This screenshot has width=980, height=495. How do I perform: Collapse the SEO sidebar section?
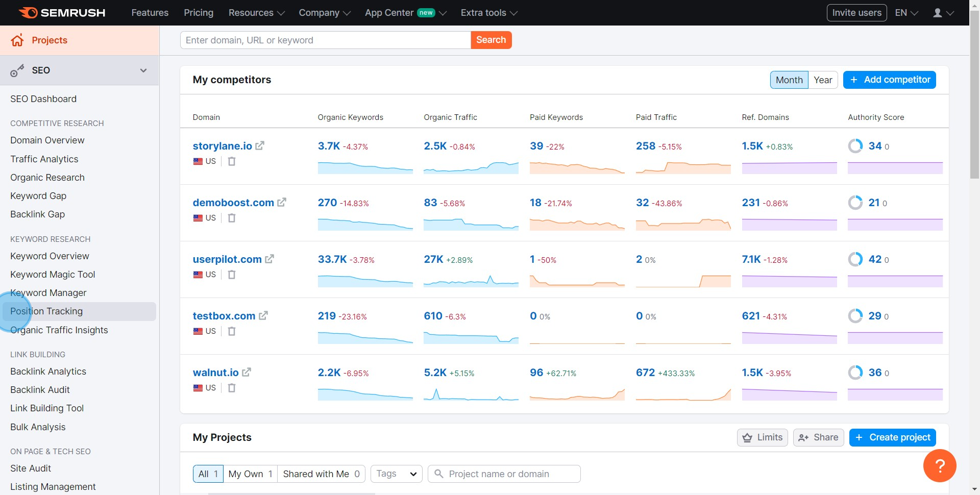tap(143, 70)
